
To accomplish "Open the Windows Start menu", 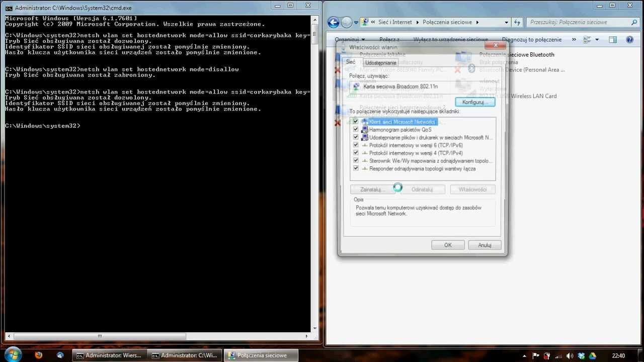I will (x=12, y=355).
